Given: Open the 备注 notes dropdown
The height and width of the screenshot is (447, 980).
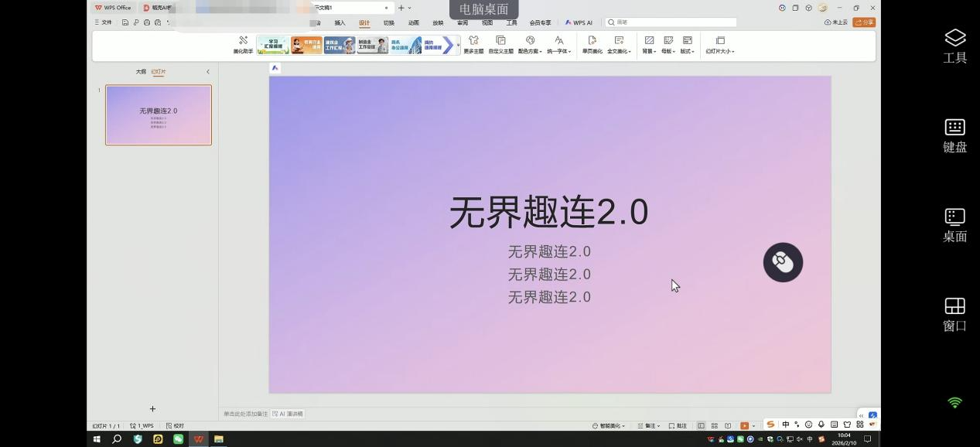Looking at the screenshot, I should coord(650,425).
